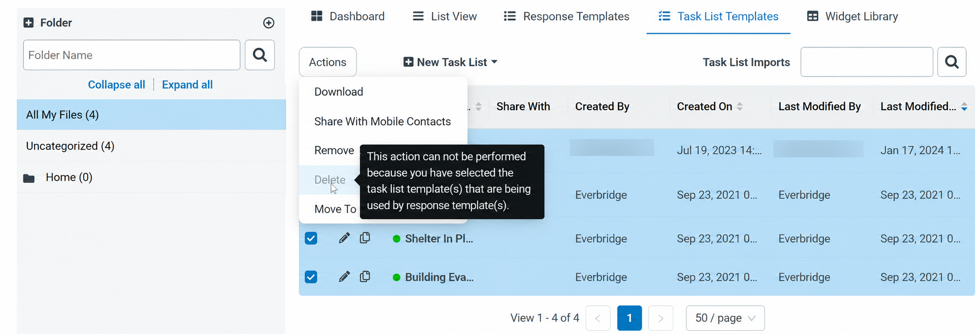
Task: Focus the Task List Imports search field
Action: [x=867, y=62]
